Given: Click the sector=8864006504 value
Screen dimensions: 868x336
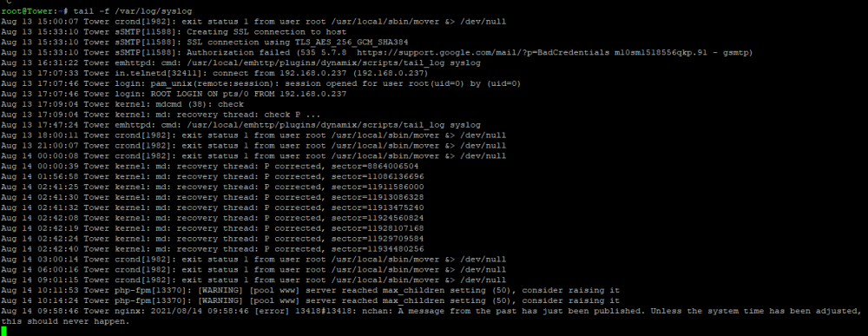Looking at the screenshot, I should click(x=375, y=167).
